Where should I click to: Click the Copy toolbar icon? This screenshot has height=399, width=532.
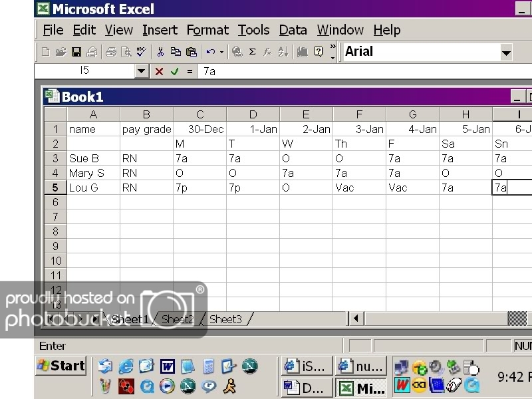click(176, 52)
